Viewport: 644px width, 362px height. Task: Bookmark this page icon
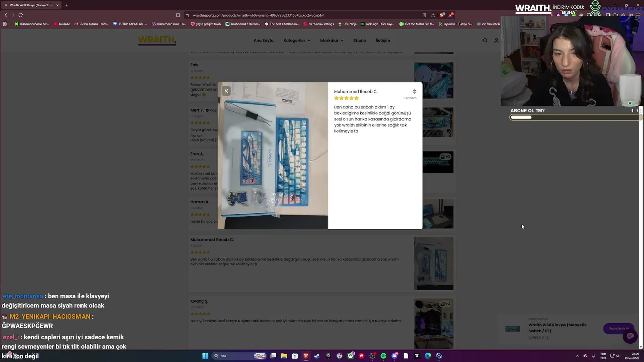click(x=178, y=15)
